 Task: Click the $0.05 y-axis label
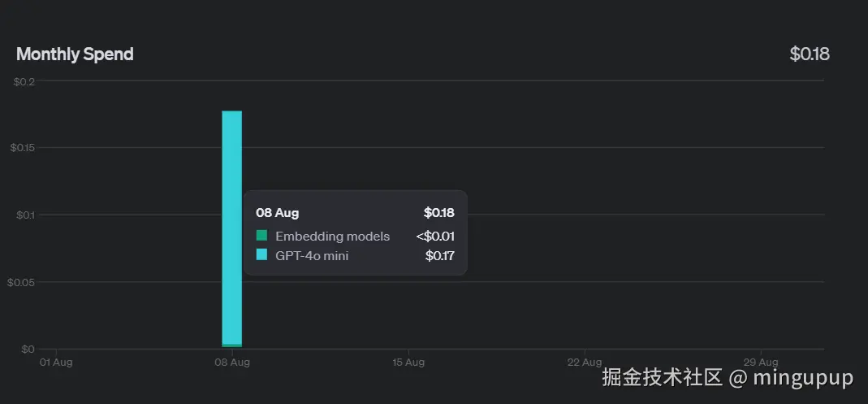[21, 282]
